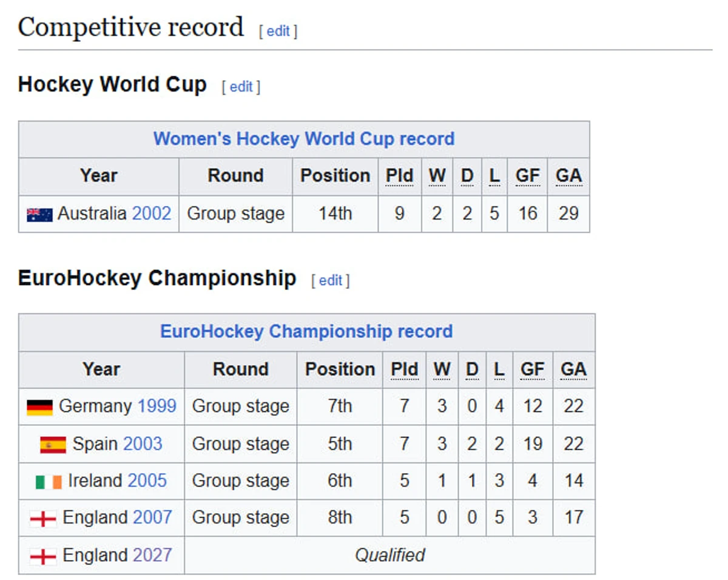Click the GF header in EuroHockey table
The width and height of the screenshot is (728, 580).
click(532, 369)
